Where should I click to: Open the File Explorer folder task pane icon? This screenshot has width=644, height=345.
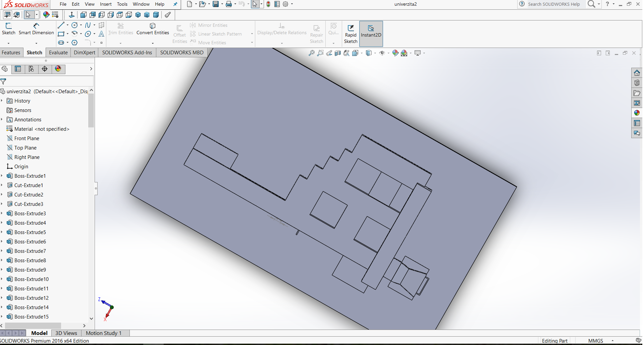pos(637,93)
